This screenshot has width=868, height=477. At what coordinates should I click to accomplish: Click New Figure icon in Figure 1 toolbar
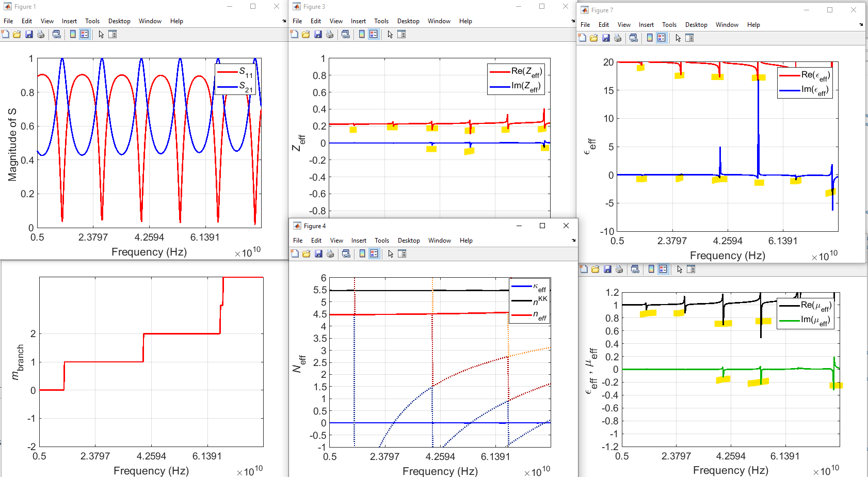[6, 34]
